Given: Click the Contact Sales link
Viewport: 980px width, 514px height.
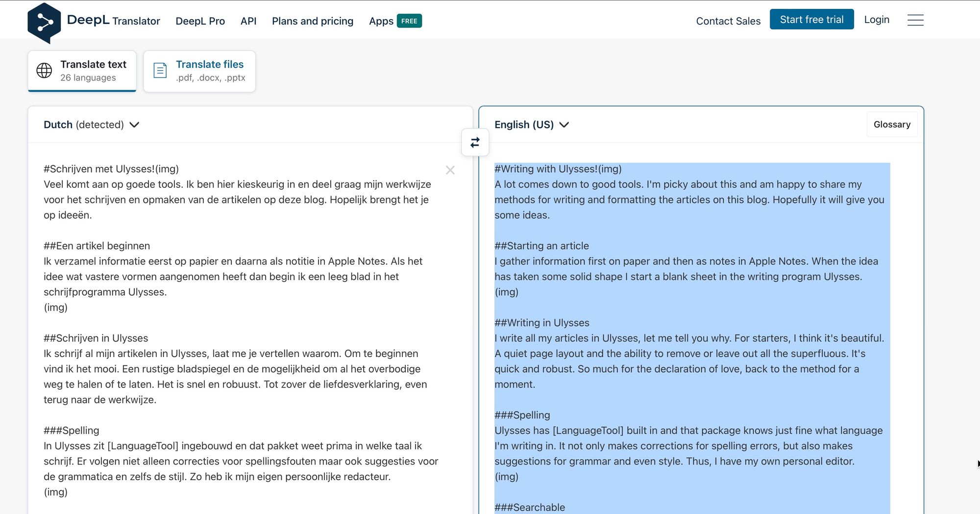Looking at the screenshot, I should pyautogui.click(x=728, y=21).
